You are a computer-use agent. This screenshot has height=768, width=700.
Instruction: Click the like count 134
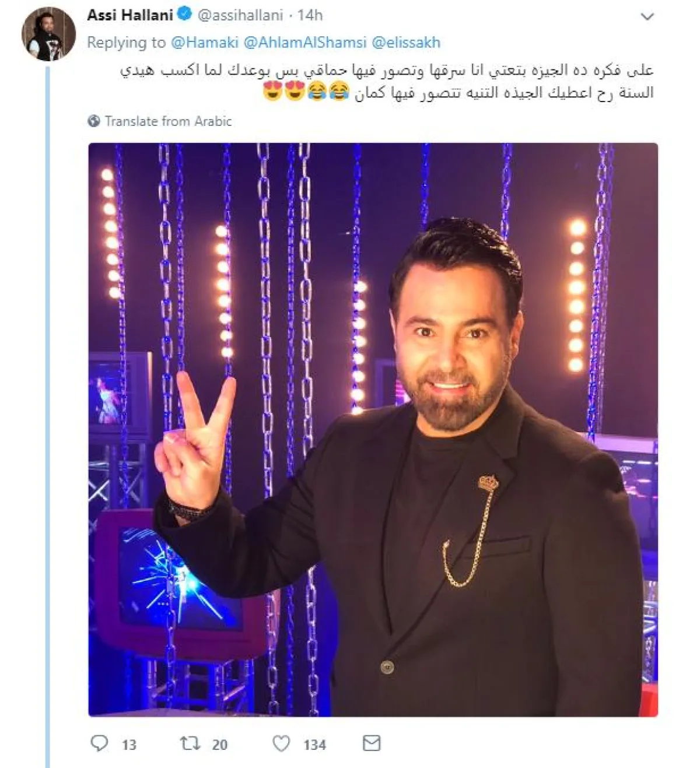point(314,745)
